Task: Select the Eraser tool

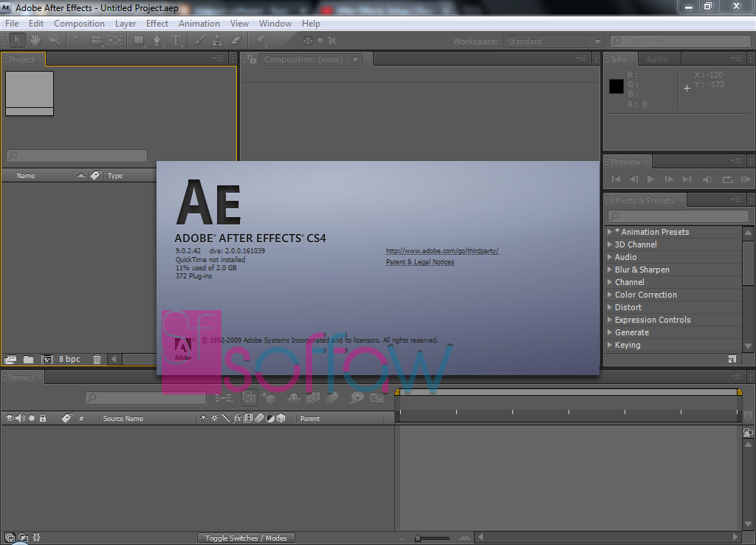Action: click(236, 41)
